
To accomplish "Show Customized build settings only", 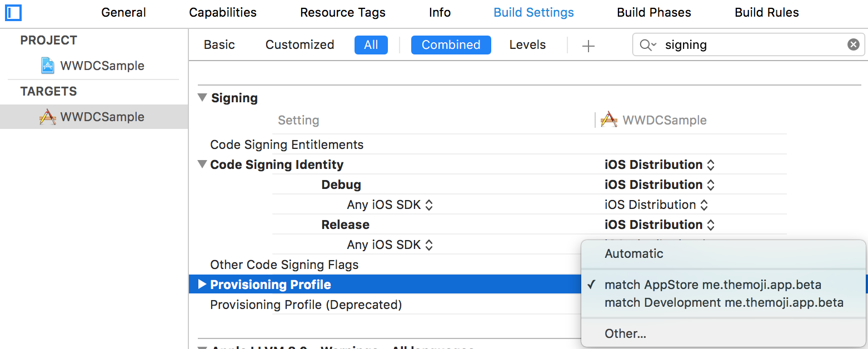I will [x=300, y=45].
